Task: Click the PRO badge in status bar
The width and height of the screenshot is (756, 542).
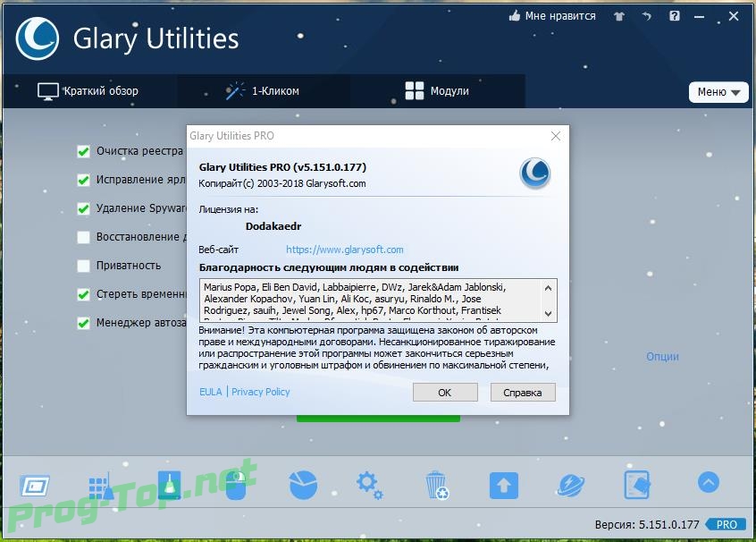Action: [x=726, y=524]
